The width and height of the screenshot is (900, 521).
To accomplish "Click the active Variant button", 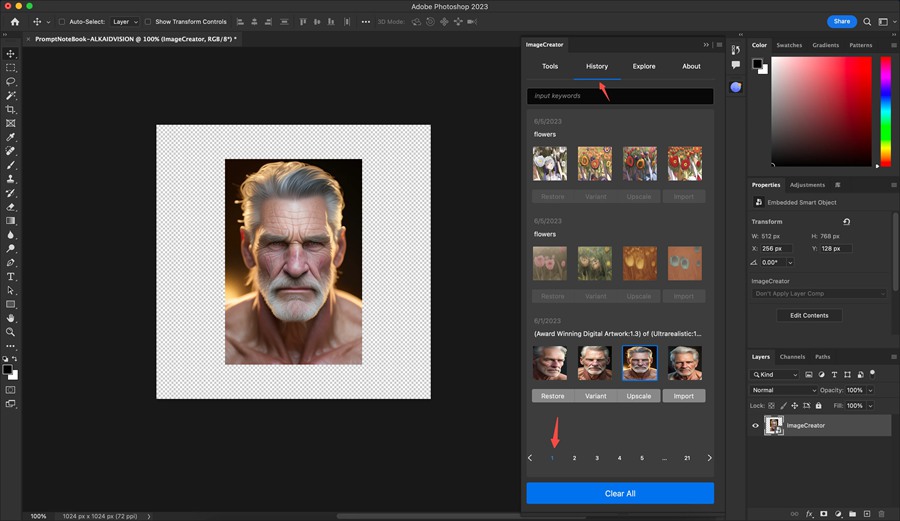I will 596,396.
